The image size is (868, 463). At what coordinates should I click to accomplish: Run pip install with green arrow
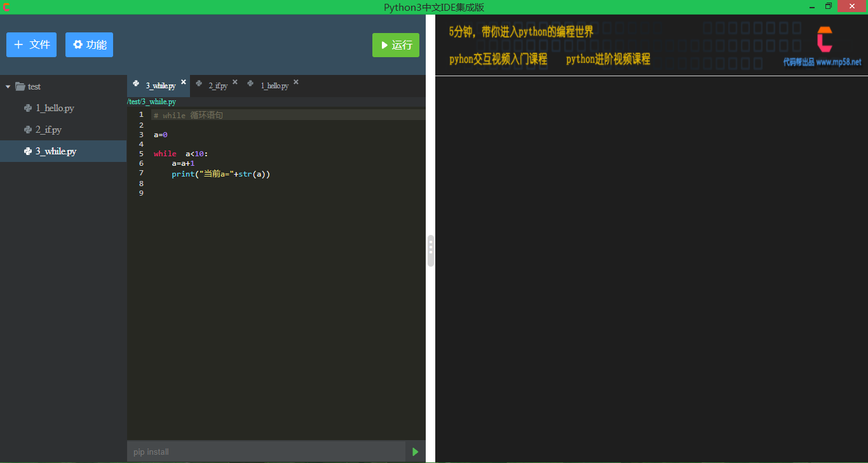416,452
